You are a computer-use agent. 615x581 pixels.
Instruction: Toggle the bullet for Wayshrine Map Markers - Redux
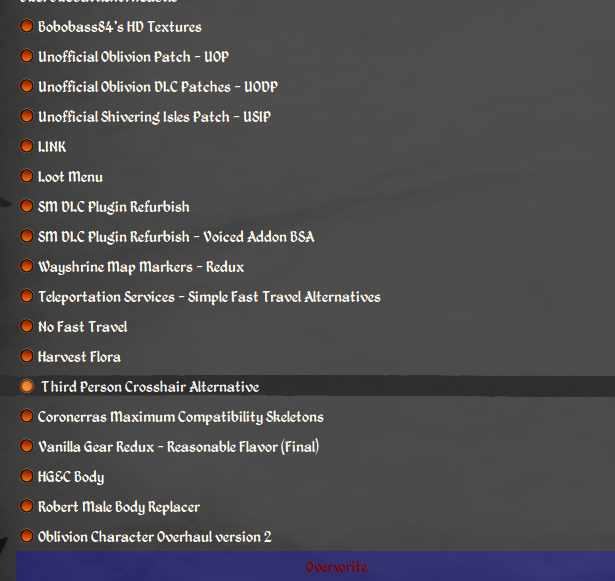pos(27,266)
